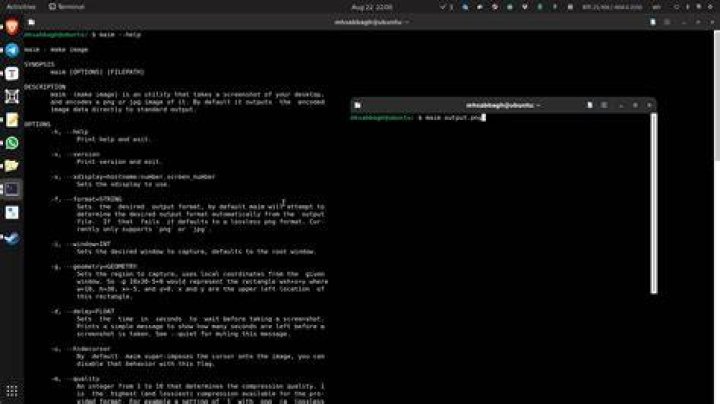Open WhatsApp from the dock
720x404 pixels.
pyautogui.click(x=12, y=143)
